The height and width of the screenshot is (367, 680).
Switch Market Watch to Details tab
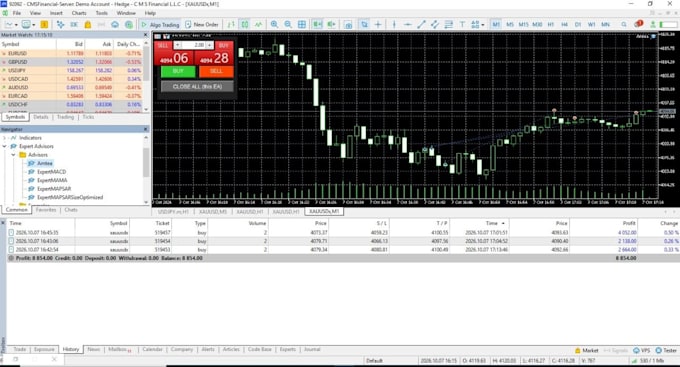pos(41,117)
